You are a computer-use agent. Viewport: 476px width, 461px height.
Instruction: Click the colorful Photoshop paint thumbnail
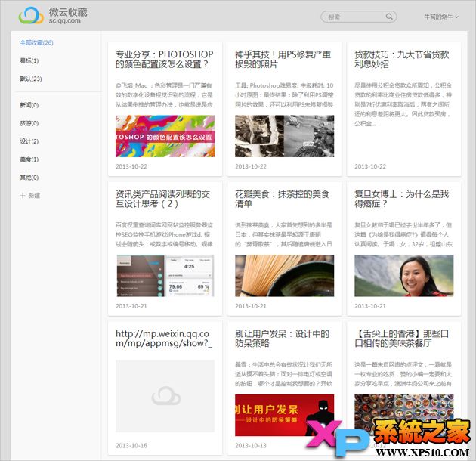point(165,136)
